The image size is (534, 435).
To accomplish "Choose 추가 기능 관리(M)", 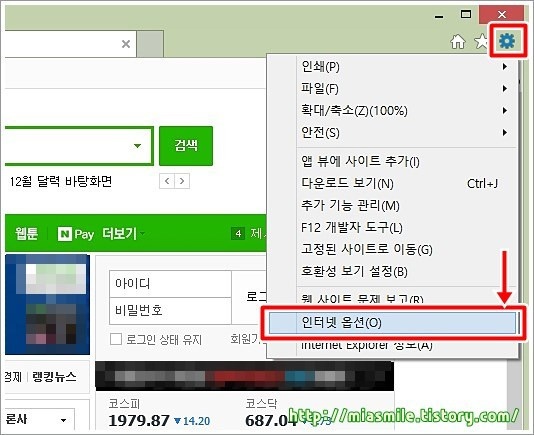I will (392, 205).
